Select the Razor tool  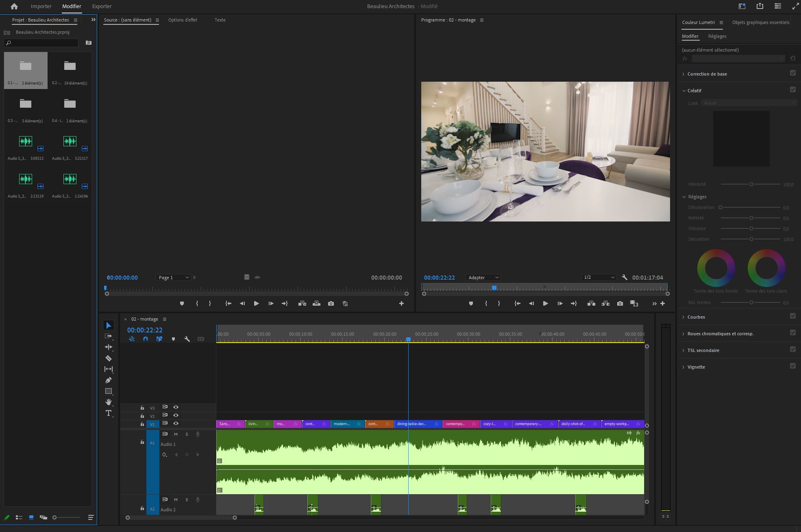coord(108,358)
